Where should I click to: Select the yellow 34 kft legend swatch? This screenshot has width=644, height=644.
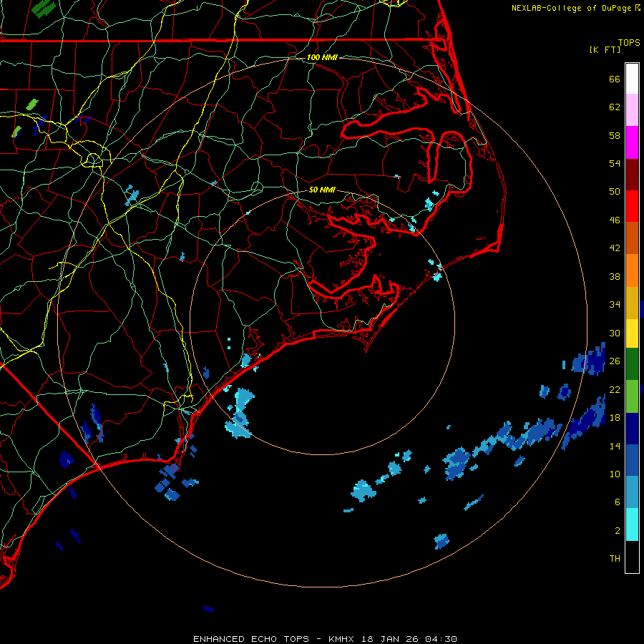point(632,333)
